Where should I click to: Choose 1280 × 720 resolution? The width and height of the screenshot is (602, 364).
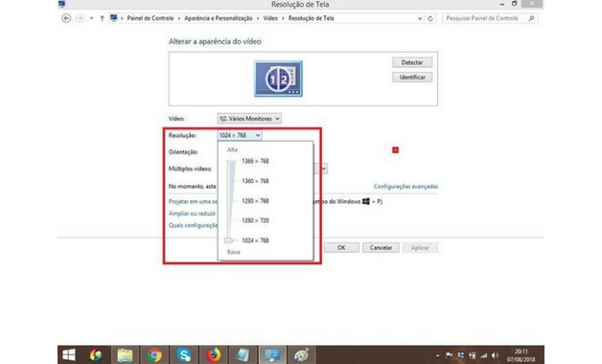click(255, 220)
